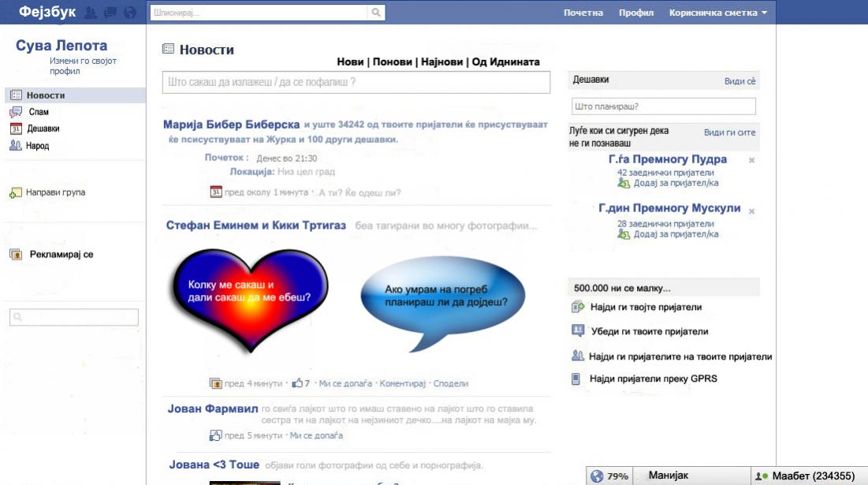Open Народ in the left sidebar
Image resolution: width=868 pixels, height=485 pixels.
pyautogui.click(x=38, y=146)
